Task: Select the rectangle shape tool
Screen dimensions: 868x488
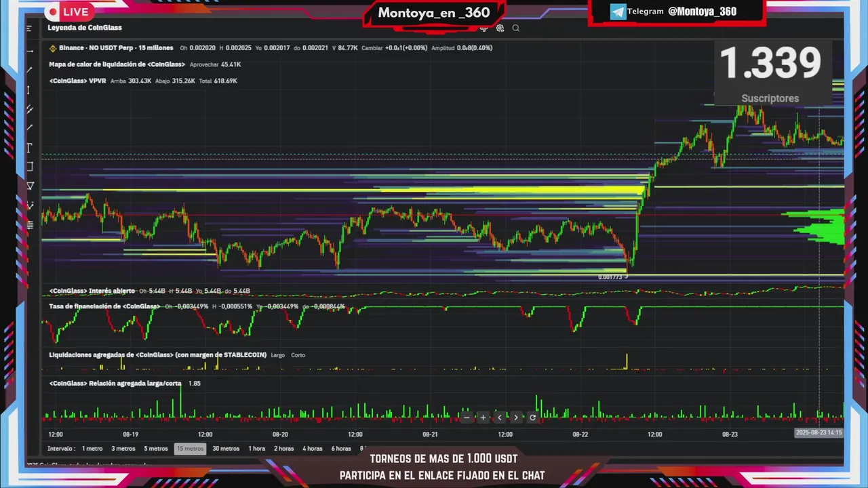Action: pos(29,167)
